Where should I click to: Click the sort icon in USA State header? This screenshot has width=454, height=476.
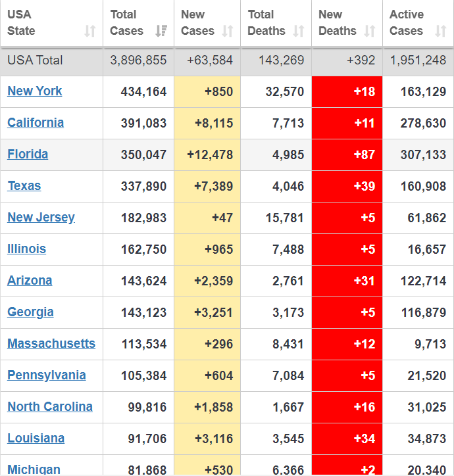click(x=90, y=31)
